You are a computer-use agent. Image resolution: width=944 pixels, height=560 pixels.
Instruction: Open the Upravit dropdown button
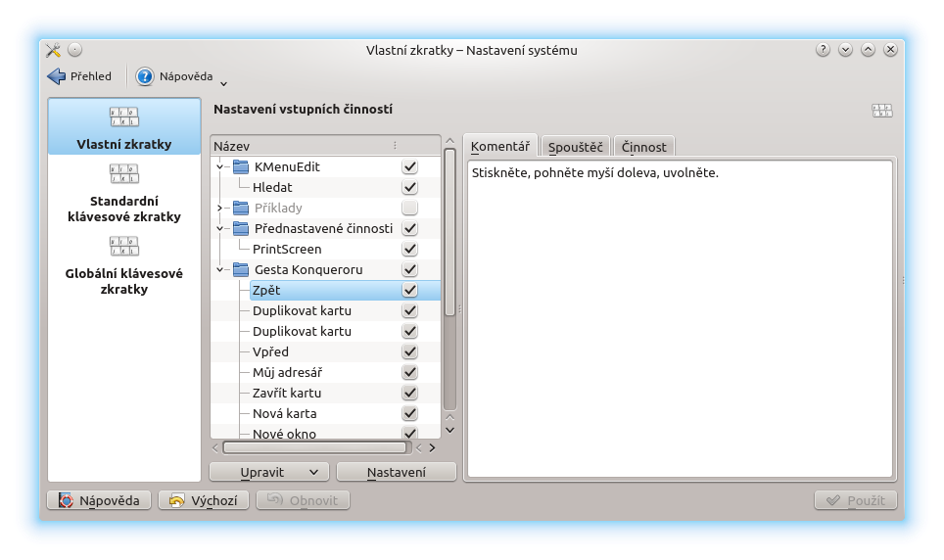[269, 472]
